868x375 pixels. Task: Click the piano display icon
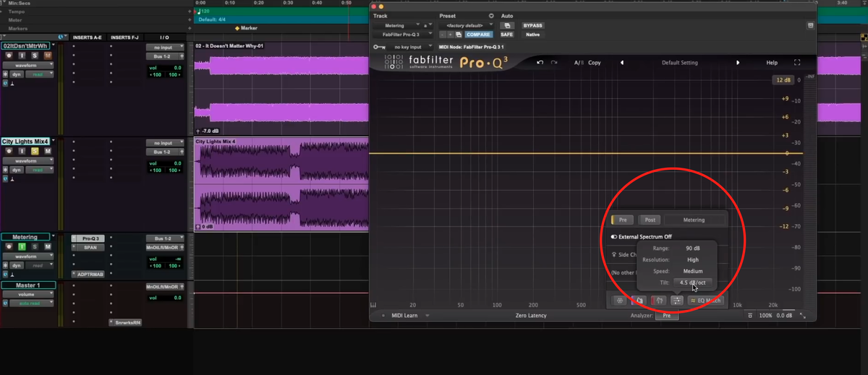coord(373,305)
